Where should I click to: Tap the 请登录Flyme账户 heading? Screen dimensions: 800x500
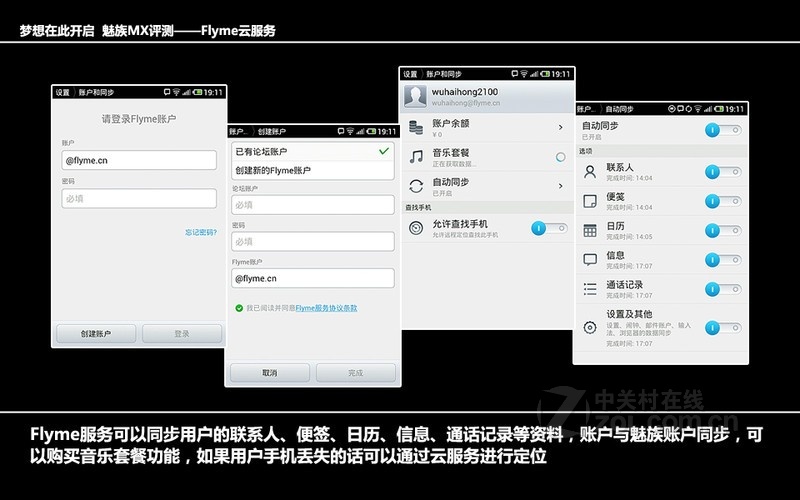point(139,119)
